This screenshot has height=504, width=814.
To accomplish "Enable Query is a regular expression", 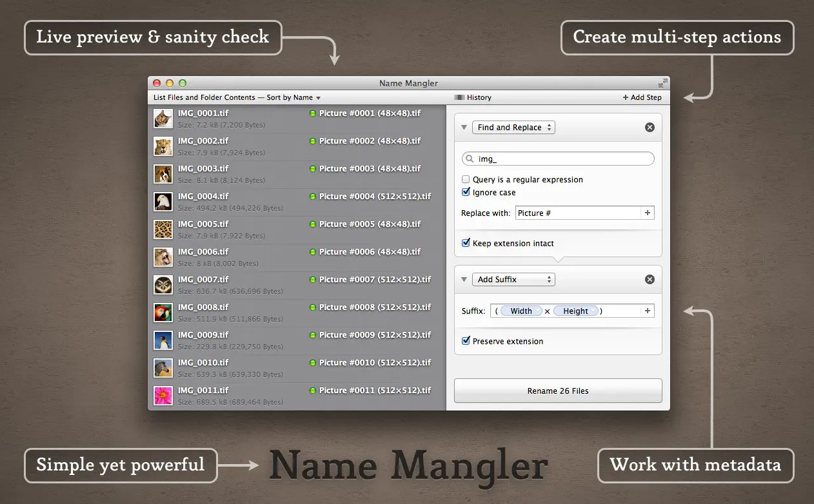I will click(466, 180).
